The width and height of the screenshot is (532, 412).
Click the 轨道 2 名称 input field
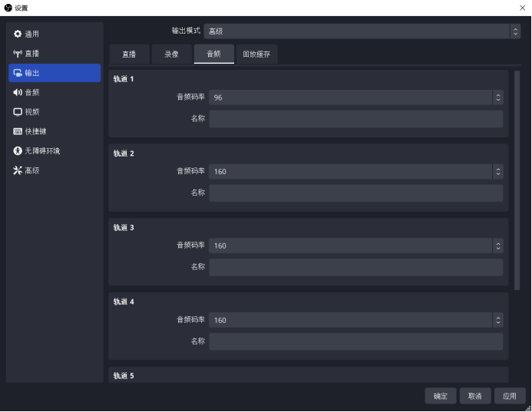[356, 193]
